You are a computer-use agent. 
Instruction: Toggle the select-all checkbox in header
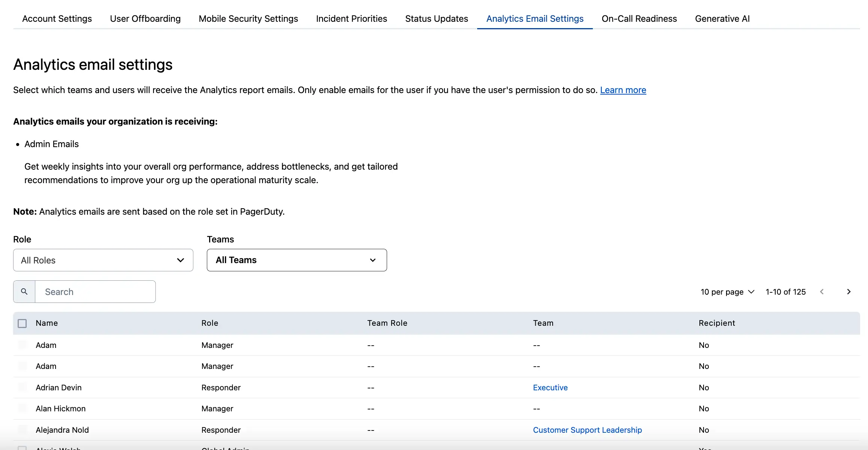tap(22, 323)
